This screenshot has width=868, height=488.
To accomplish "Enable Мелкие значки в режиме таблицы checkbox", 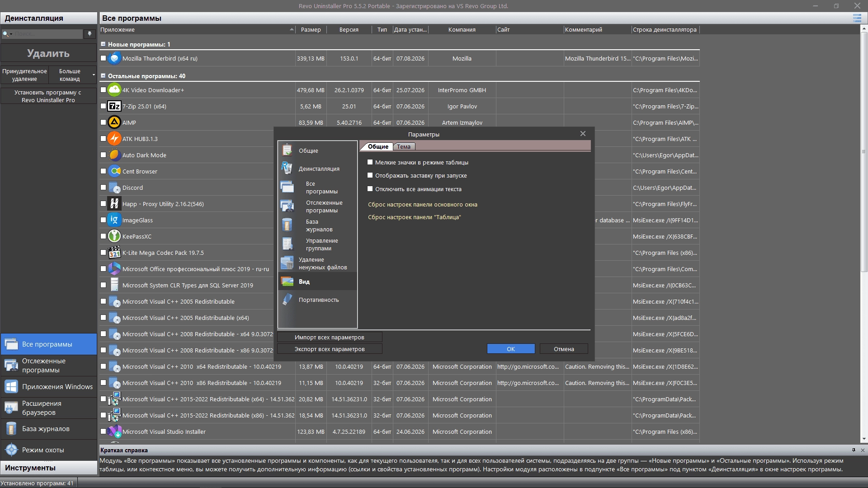I will tap(370, 162).
